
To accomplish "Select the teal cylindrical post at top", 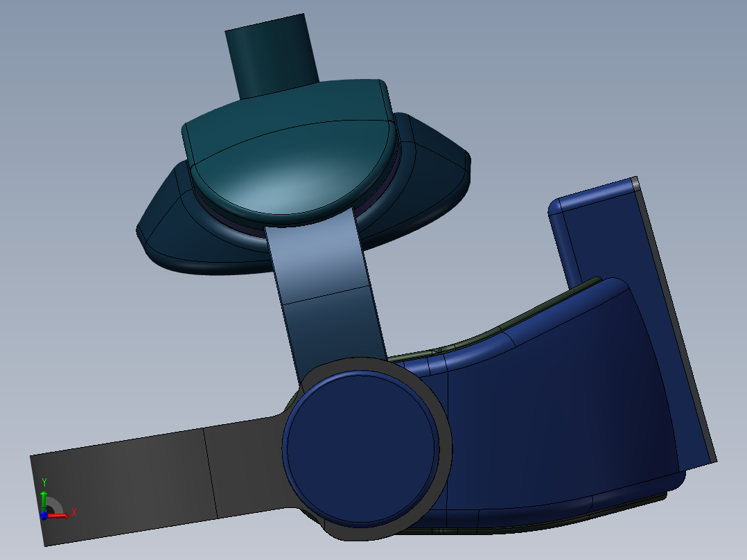I will (272, 55).
